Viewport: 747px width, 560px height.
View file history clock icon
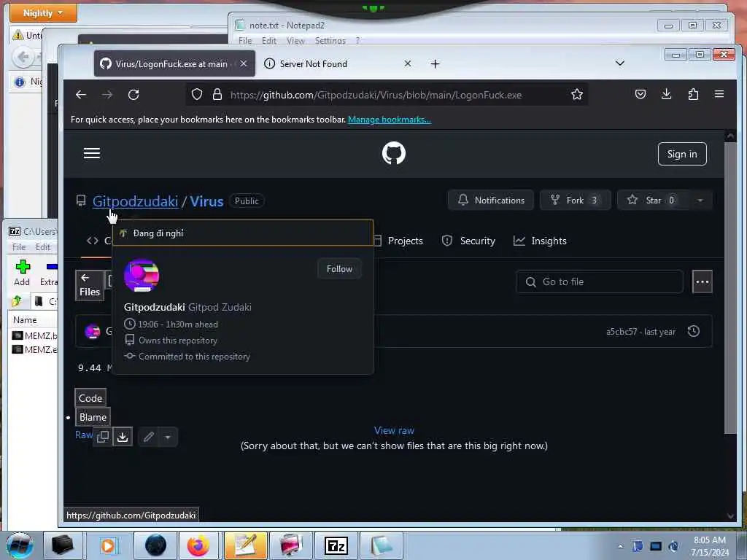[694, 332]
